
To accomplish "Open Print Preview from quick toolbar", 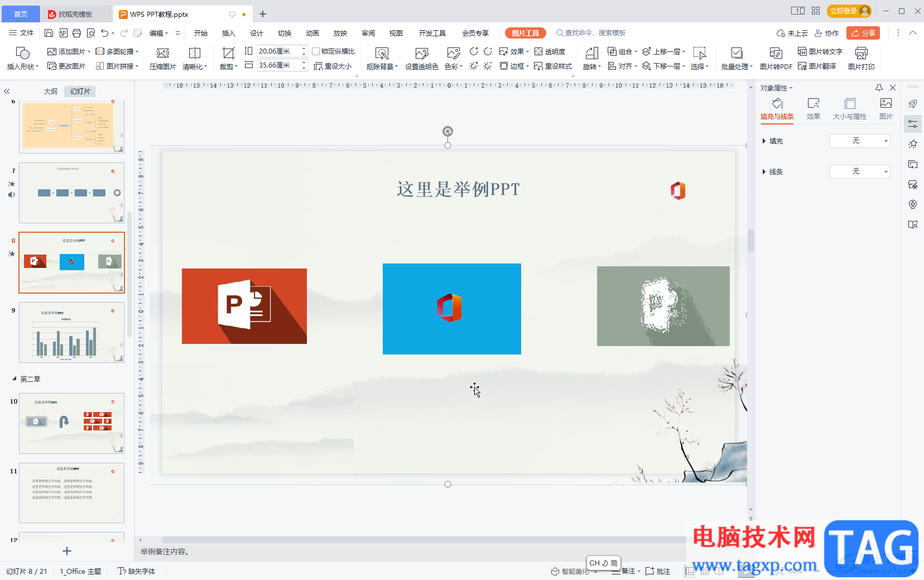I will point(90,33).
